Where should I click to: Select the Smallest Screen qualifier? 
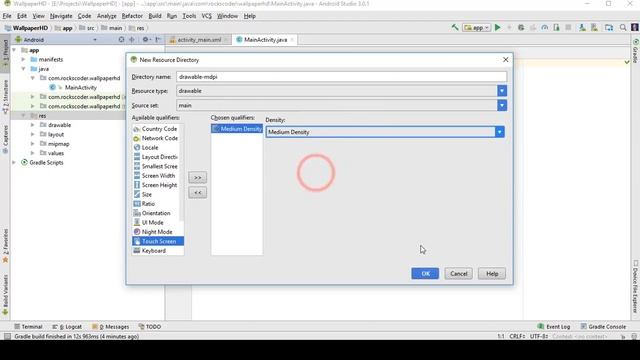tap(158, 166)
